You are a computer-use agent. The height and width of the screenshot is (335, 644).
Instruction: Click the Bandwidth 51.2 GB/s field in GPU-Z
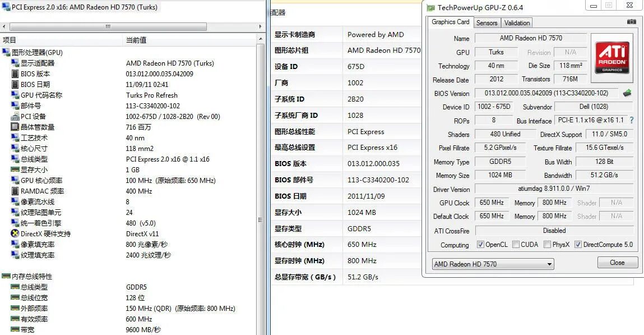point(604,175)
